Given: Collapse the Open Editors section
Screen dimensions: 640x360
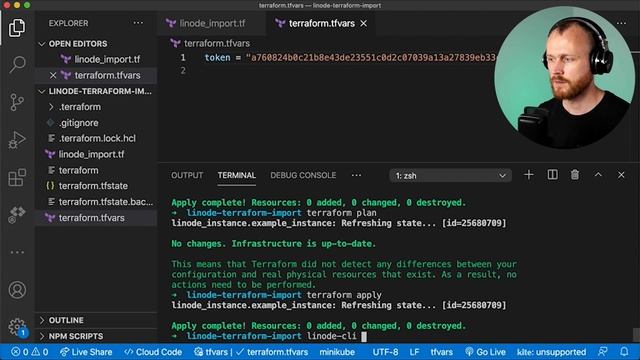Looking at the screenshot, I should point(78,44).
